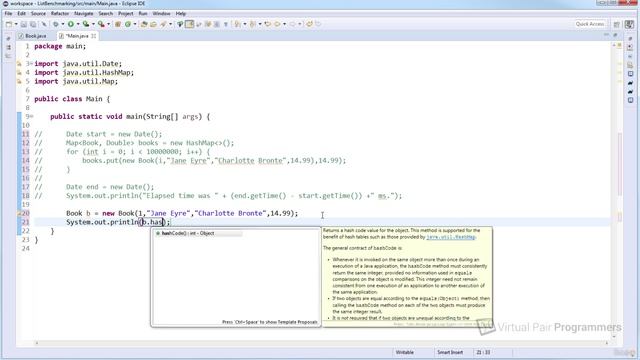Click the Save toolbar icon
This screenshot has width=640, height=360.
pos(24,24)
